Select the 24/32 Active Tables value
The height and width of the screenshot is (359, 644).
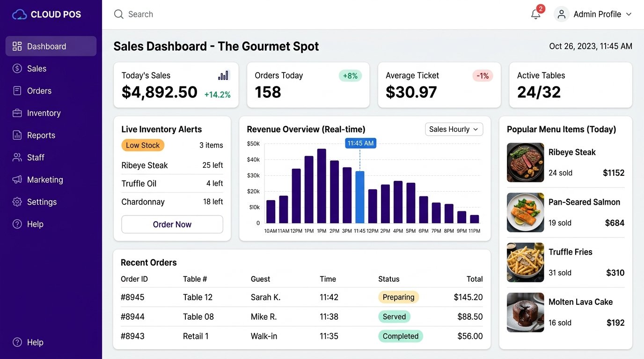[539, 92]
